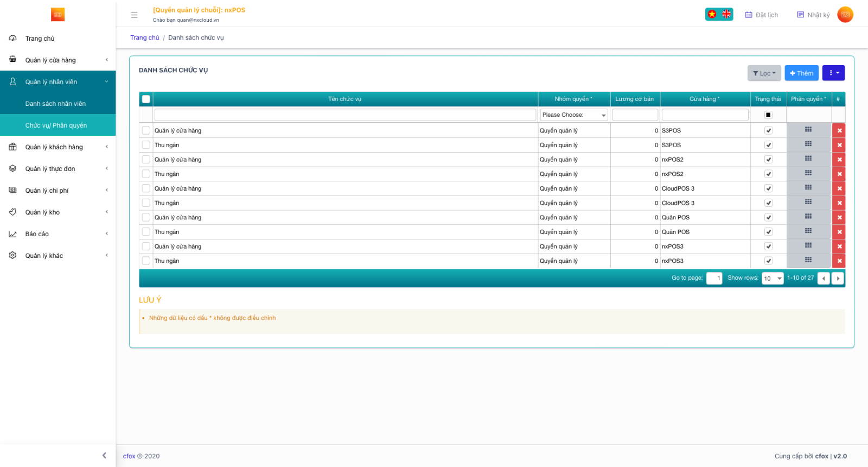Open the Please Choose group dropdown filter
This screenshot has width=868, height=467.
tap(574, 115)
